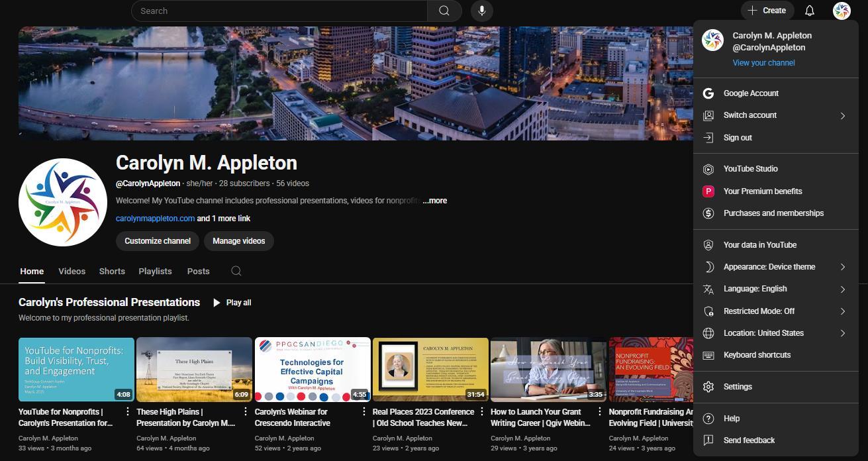Open three-dot menu for How to Launch video
The height and width of the screenshot is (461, 868).
pyautogui.click(x=600, y=412)
